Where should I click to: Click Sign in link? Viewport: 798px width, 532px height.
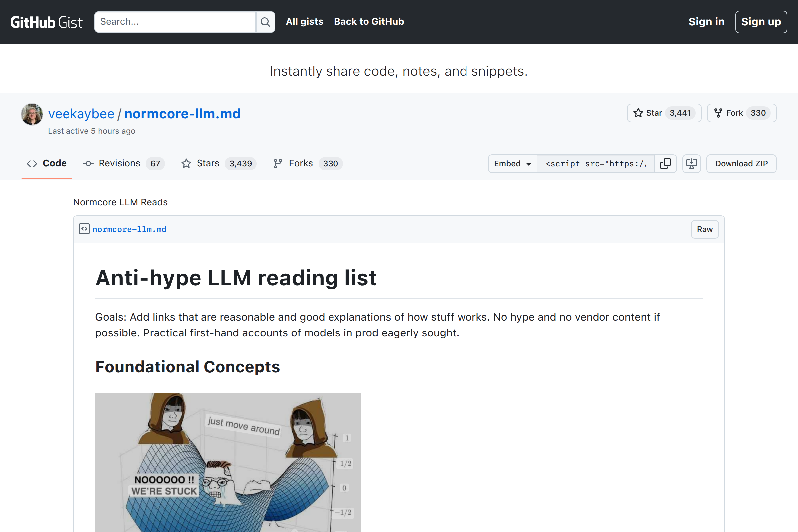click(x=706, y=22)
